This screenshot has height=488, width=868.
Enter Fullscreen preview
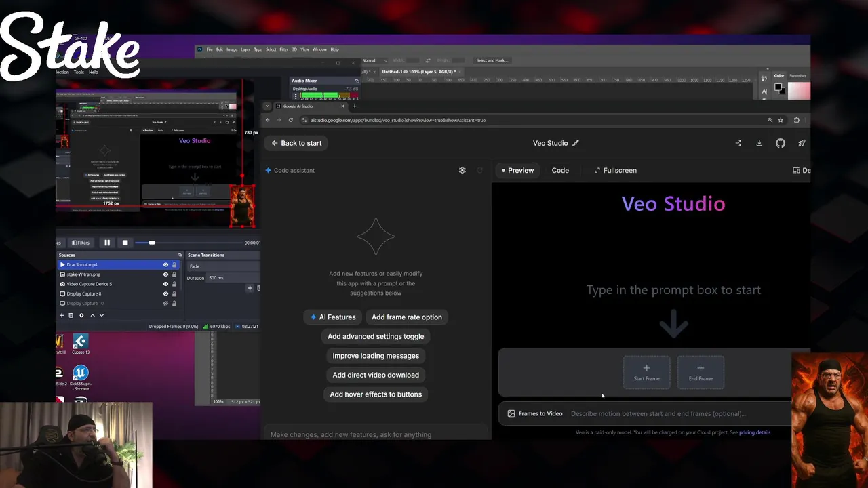tap(615, 170)
